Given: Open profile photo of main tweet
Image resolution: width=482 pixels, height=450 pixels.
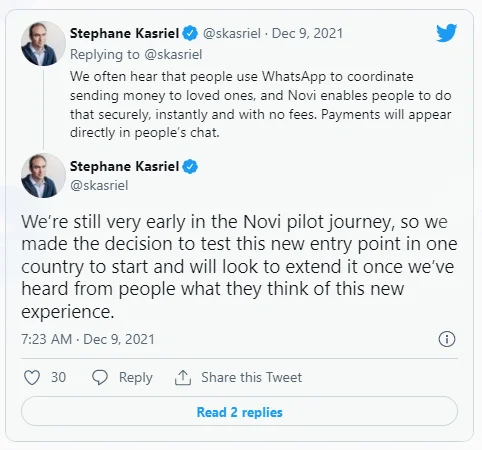Looking at the screenshot, I should [x=43, y=176].
